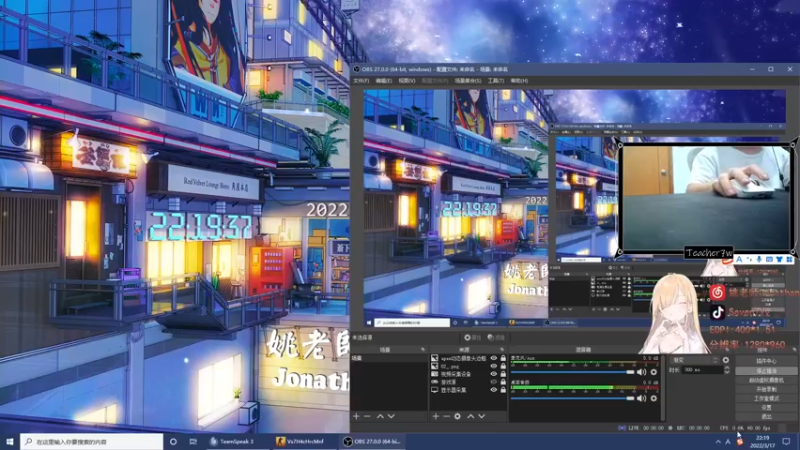Image resolution: width=800 pixels, height=450 pixels.
Task: Open the 视图(V) menu in OBS
Action: 407,81
